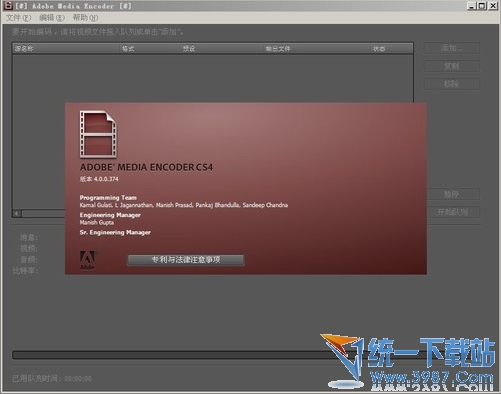Image resolution: width=501 pixels, height=394 pixels.
Task: Click the Sr. Engineering Manager heading
Action: [115, 232]
